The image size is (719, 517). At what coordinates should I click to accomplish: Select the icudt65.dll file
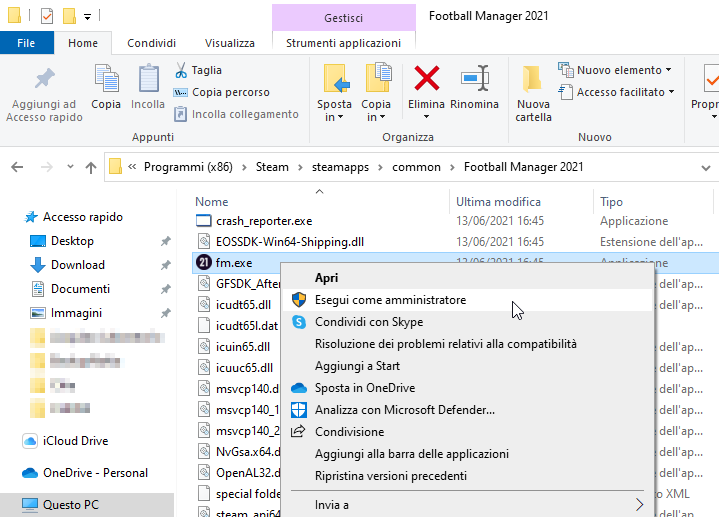click(x=243, y=305)
